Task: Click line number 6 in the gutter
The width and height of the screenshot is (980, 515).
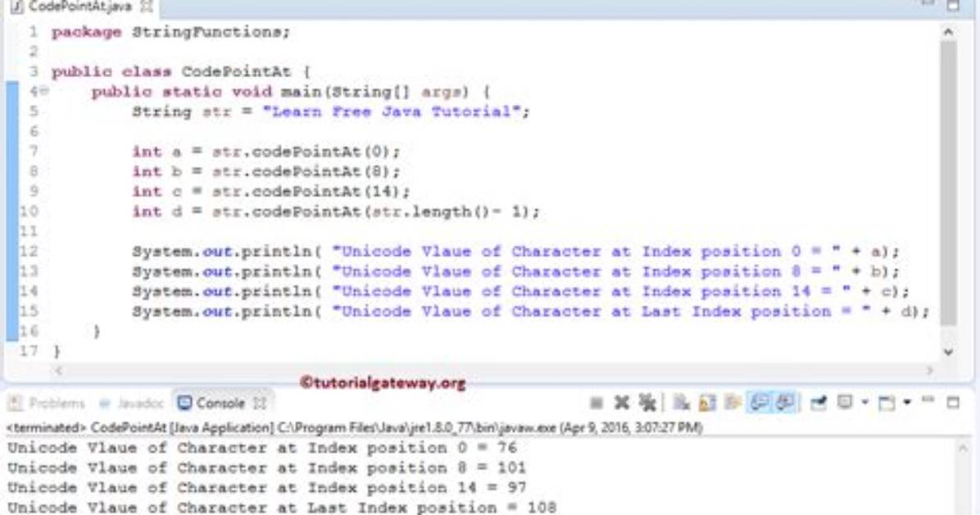Action: (x=34, y=131)
